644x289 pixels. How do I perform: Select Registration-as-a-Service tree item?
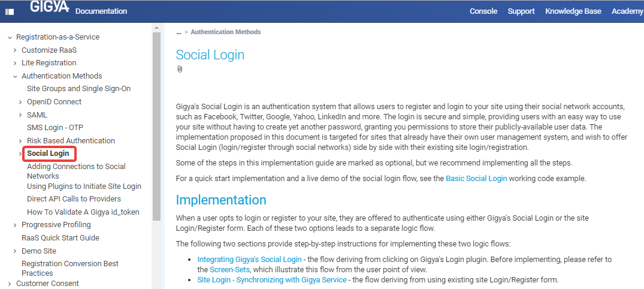coord(58,37)
